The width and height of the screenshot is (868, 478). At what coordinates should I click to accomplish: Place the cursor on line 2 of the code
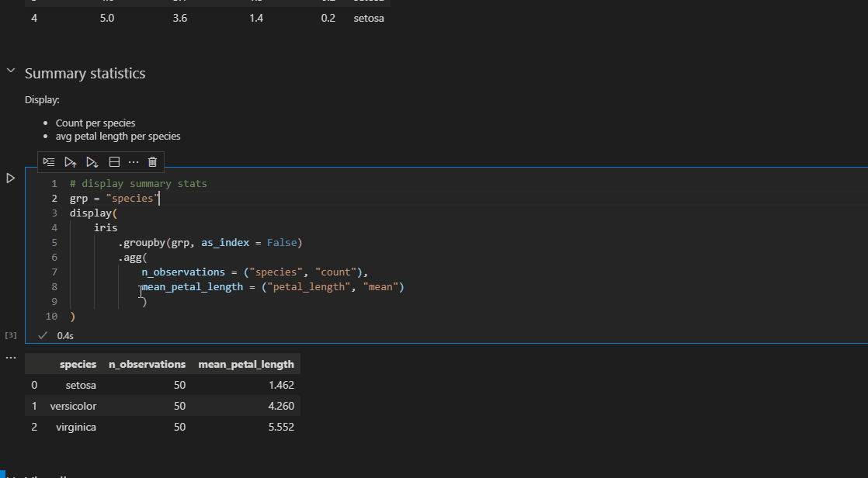pos(116,198)
